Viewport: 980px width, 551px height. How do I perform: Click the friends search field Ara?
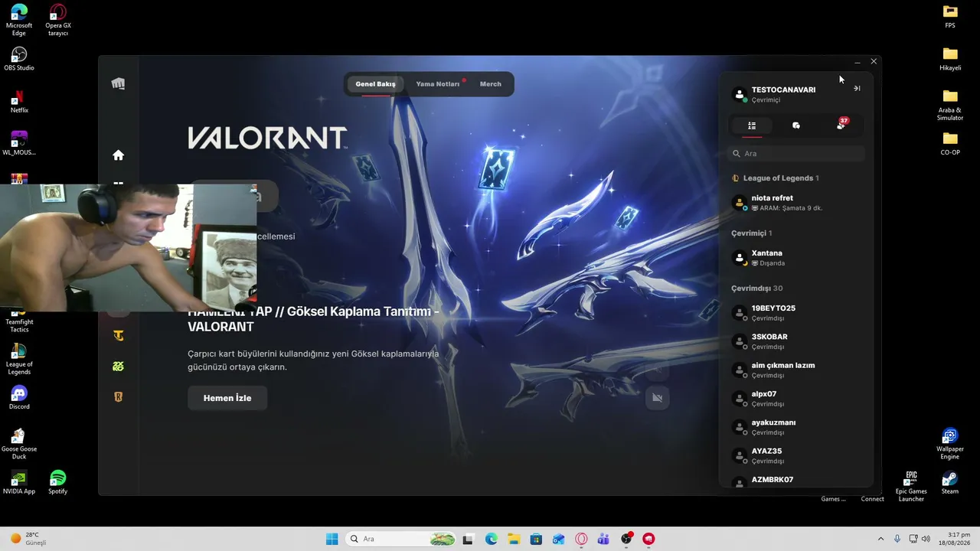pyautogui.click(x=796, y=154)
